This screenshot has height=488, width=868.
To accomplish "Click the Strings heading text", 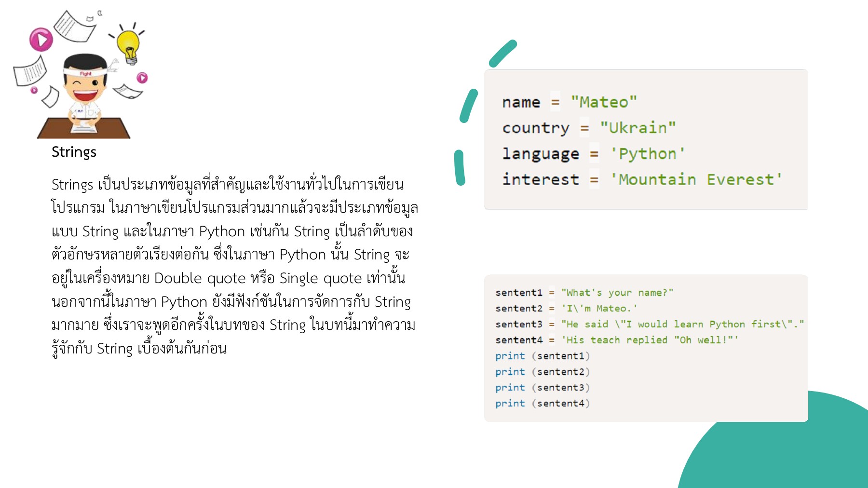I will [74, 152].
